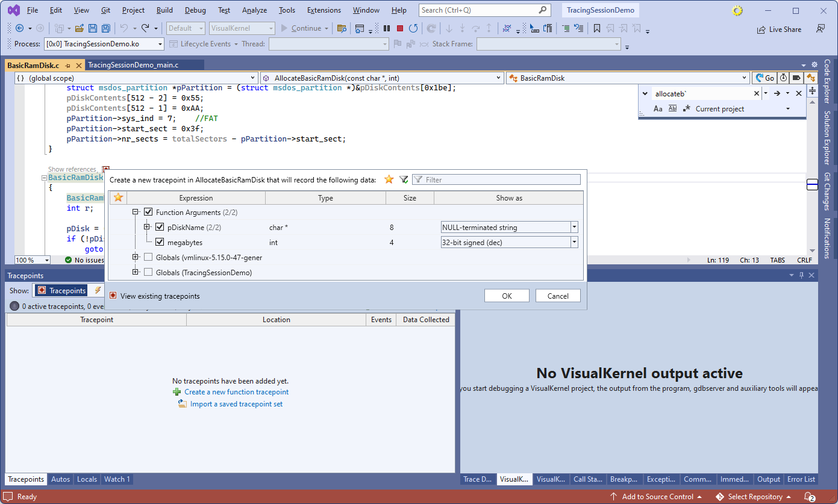
Task: Click the Restart debugging icon
Action: click(x=413, y=28)
